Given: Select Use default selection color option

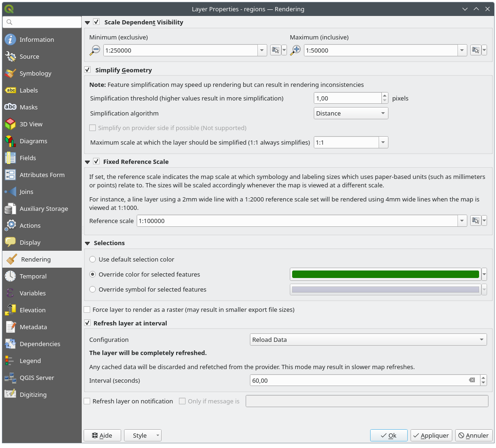Looking at the screenshot, I should (x=93, y=259).
